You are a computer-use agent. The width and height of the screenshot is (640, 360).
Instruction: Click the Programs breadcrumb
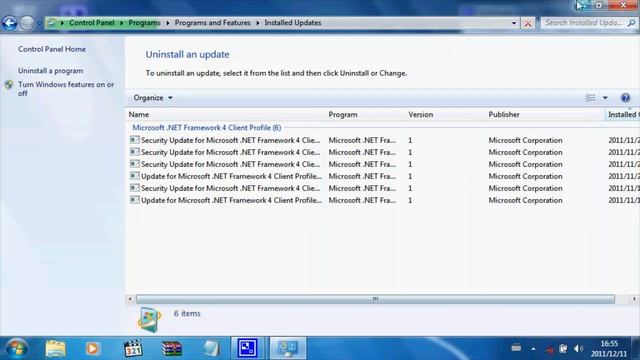pos(144,23)
